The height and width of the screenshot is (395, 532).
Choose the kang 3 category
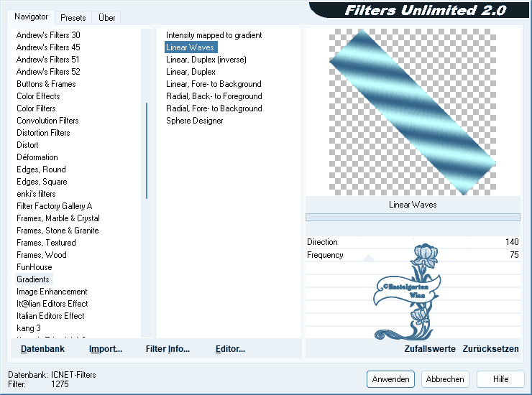(x=29, y=328)
